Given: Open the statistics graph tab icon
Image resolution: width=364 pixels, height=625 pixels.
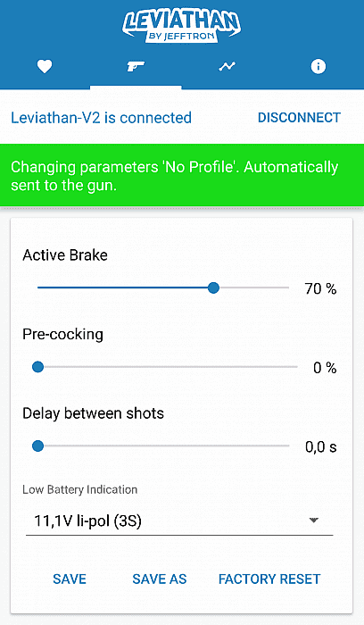Looking at the screenshot, I should 227,67.
